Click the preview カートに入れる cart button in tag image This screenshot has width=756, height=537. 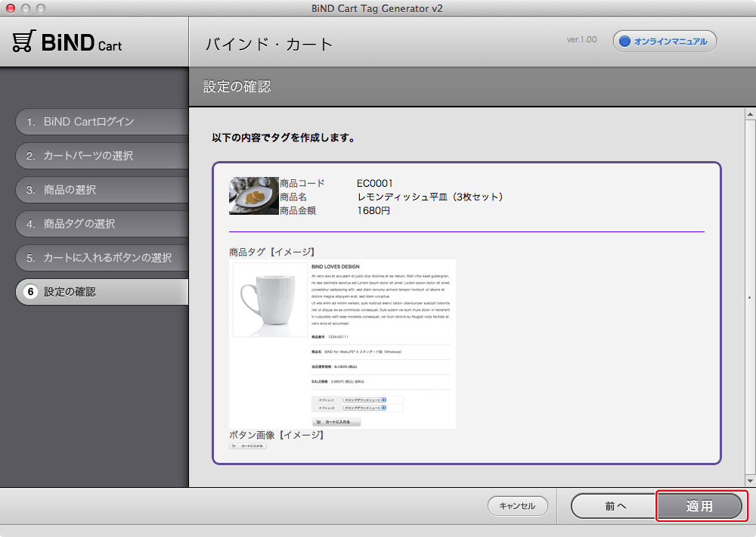tap(336, 422)
